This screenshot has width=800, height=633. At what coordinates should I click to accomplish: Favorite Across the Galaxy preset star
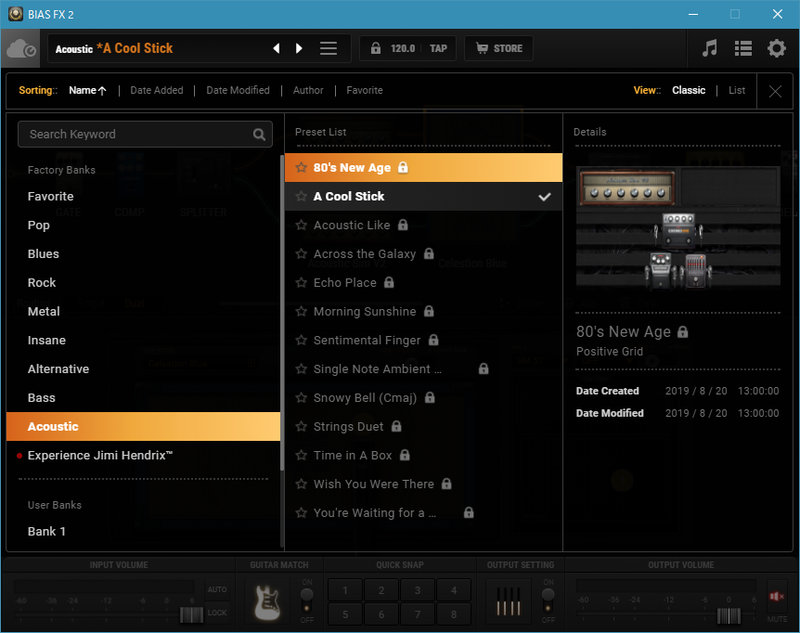[302, 254]
